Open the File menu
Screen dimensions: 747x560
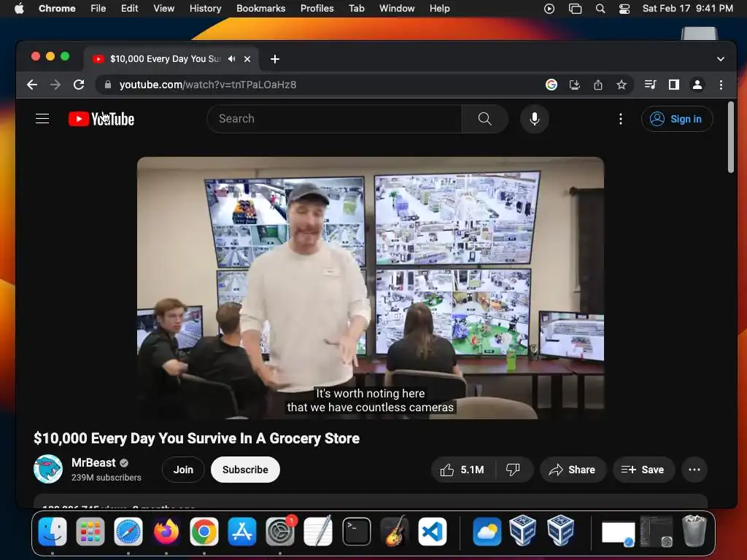point(98,8)
